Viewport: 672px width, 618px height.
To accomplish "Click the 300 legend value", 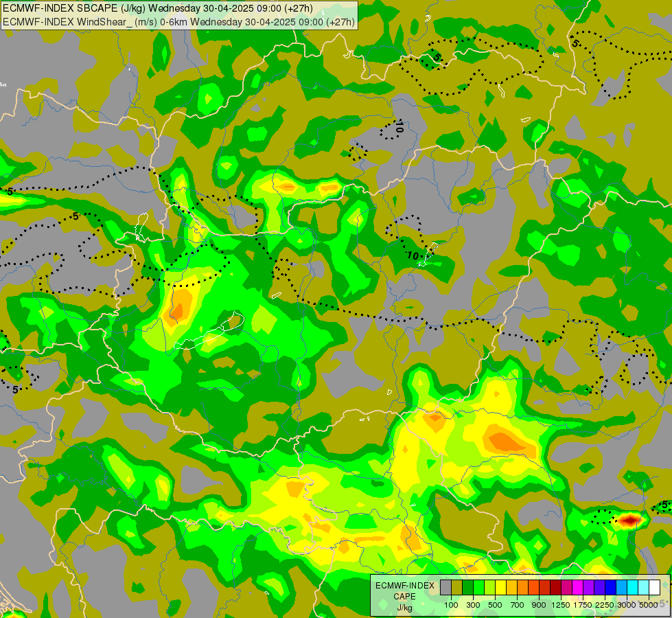I will point(473,605).
